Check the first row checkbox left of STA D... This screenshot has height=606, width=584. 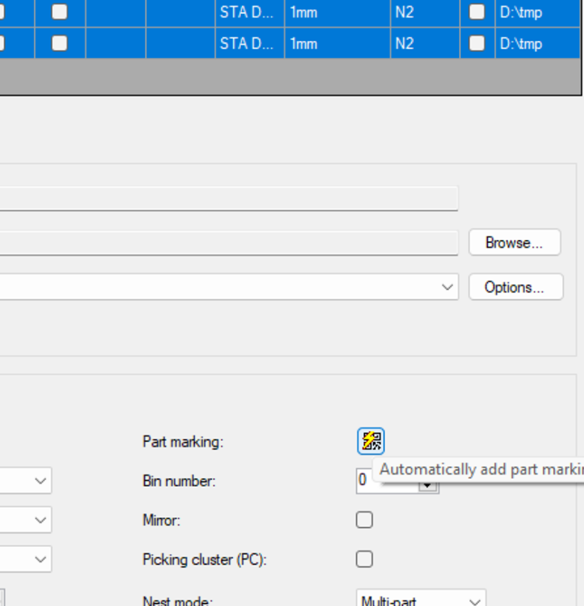click(60, 12)
